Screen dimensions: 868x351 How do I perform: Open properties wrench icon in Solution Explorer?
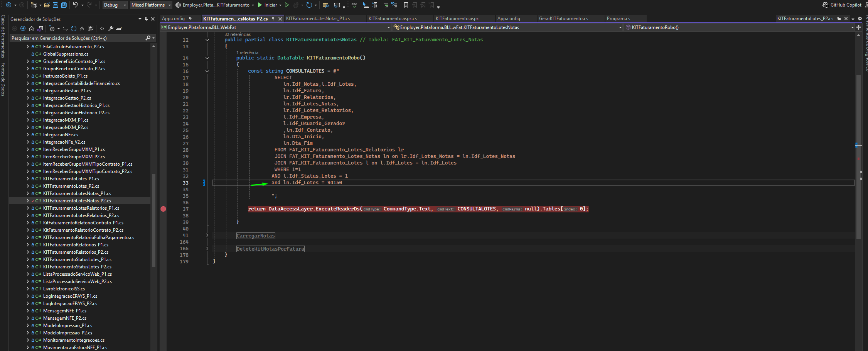tap(111, 29)
